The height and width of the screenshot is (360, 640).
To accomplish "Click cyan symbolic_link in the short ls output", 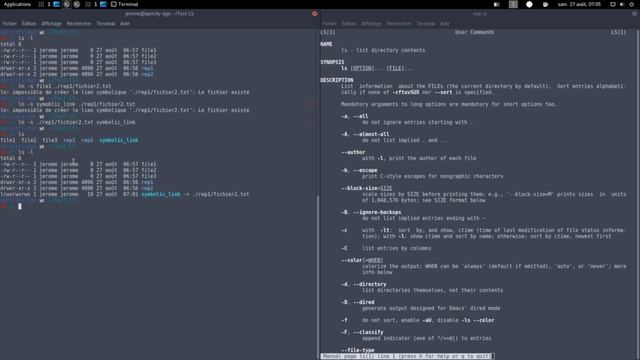I will coord(118,140).
